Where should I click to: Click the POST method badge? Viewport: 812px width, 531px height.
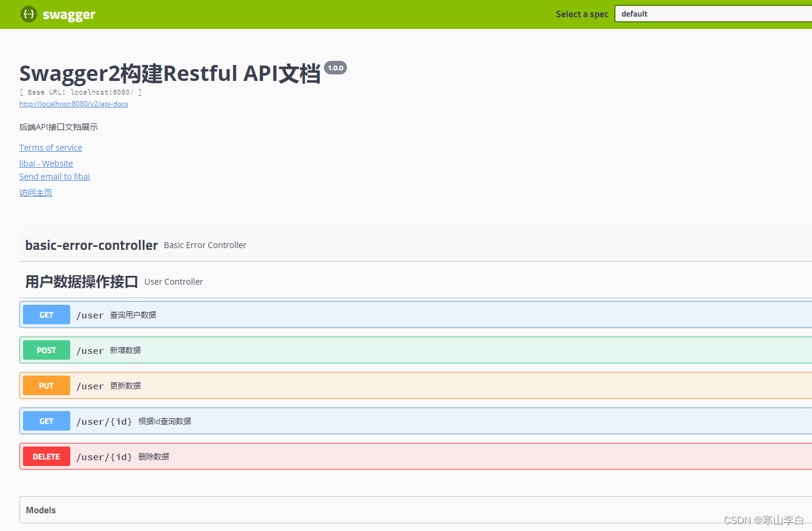[x=47, y=350]
